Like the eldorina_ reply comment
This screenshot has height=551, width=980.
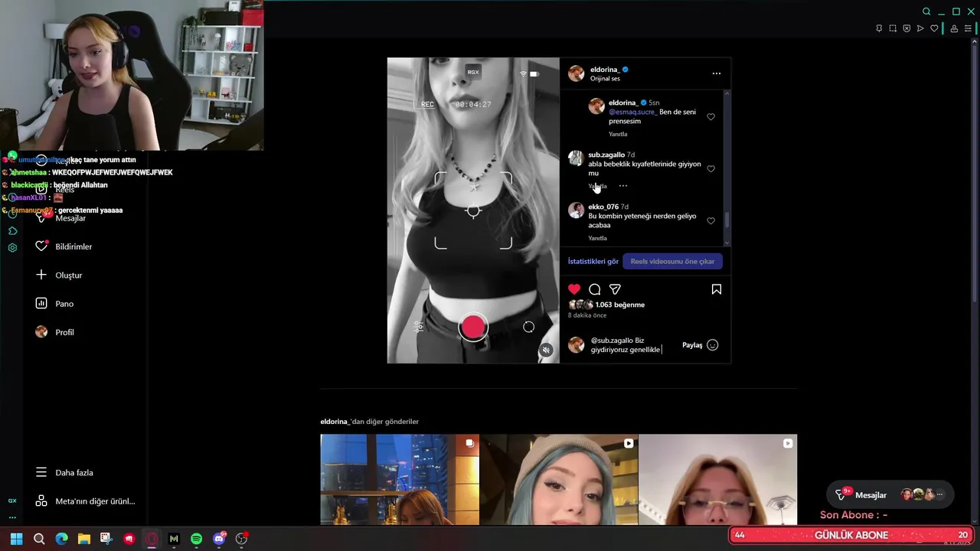(x=711, y=117)
